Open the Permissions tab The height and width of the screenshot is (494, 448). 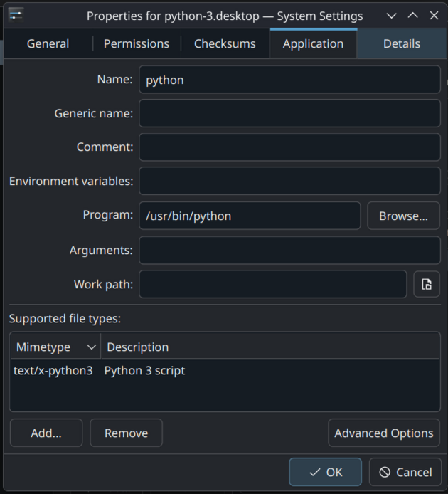(x=137, y=43)
